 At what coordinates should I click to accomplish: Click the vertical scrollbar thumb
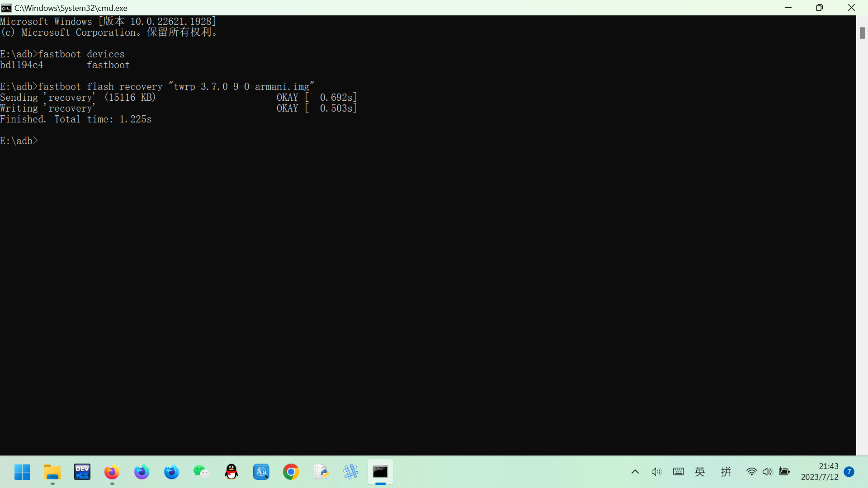[x=862, y=33]
